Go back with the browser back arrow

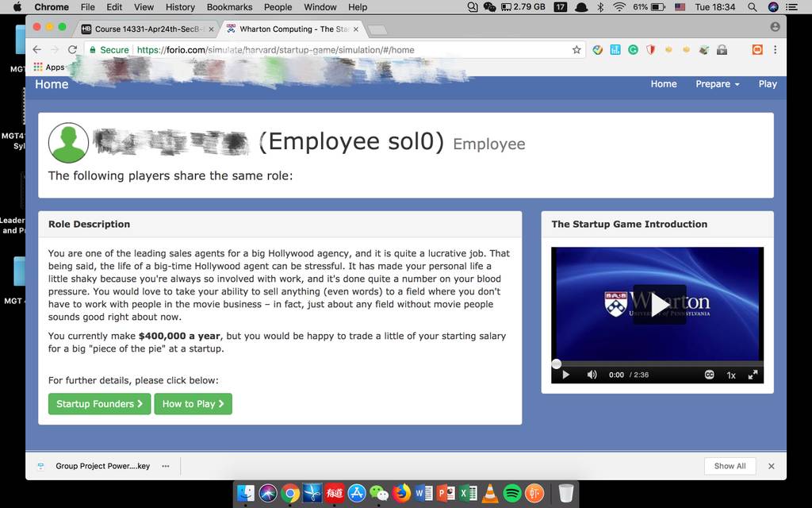pyautogui.click(x=36, y=50)
